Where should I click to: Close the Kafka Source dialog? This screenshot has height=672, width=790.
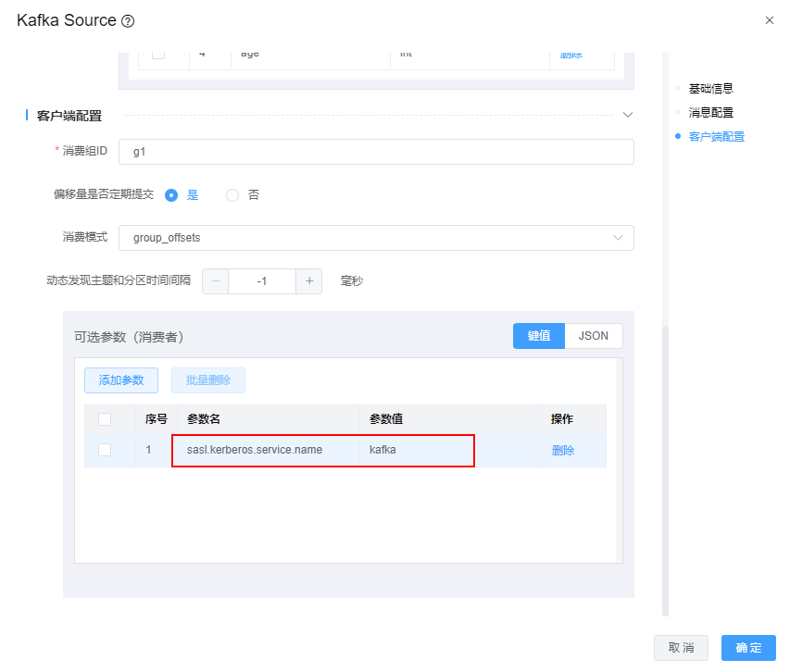[769, 20]
